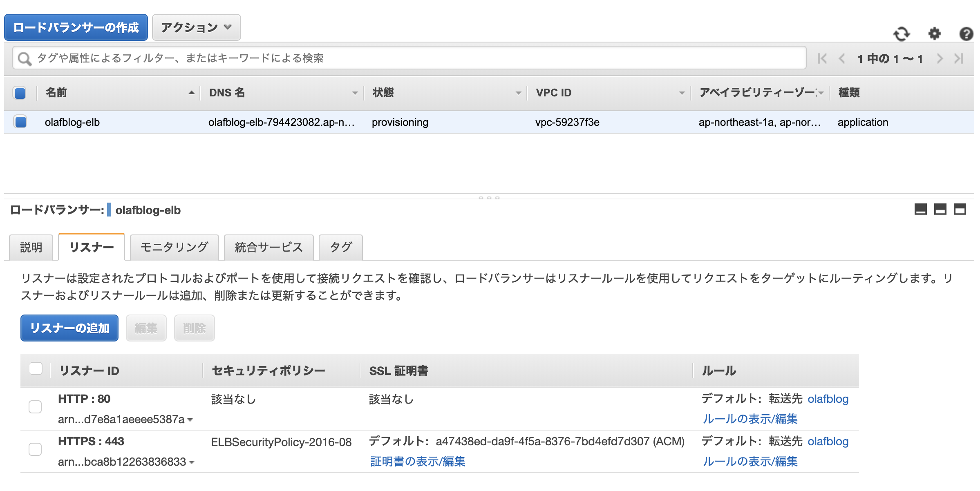The image size is (980, 491).
Task: Open 証明書の表示/編集 for HTTPS listener
Action: pyautogui.click(x=418, y=462)
